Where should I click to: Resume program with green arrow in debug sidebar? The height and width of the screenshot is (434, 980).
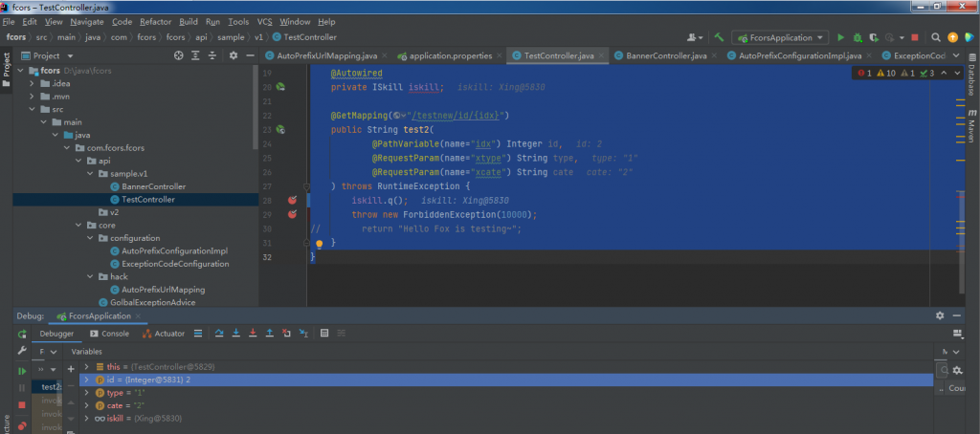pyautogui.click(x=22, y=371)
